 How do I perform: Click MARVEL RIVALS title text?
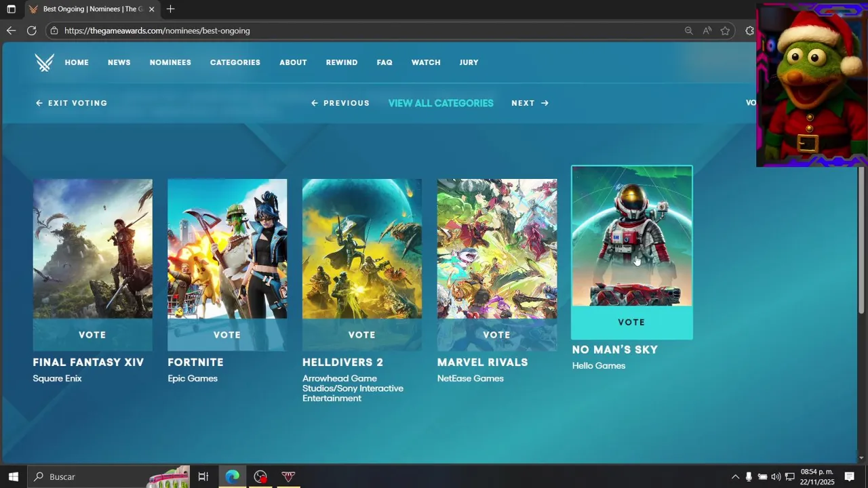pos(482,363)
